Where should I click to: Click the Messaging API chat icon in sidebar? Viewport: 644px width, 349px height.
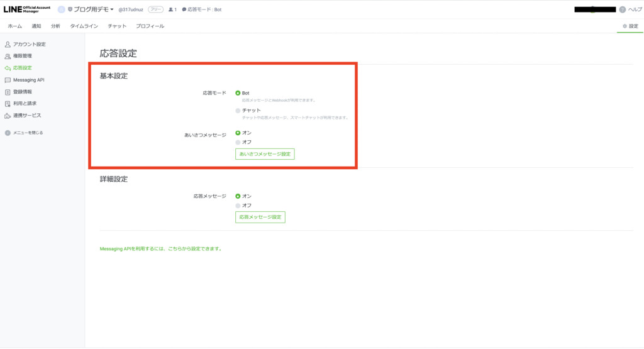pyautogui.click(x=8, y=80)
